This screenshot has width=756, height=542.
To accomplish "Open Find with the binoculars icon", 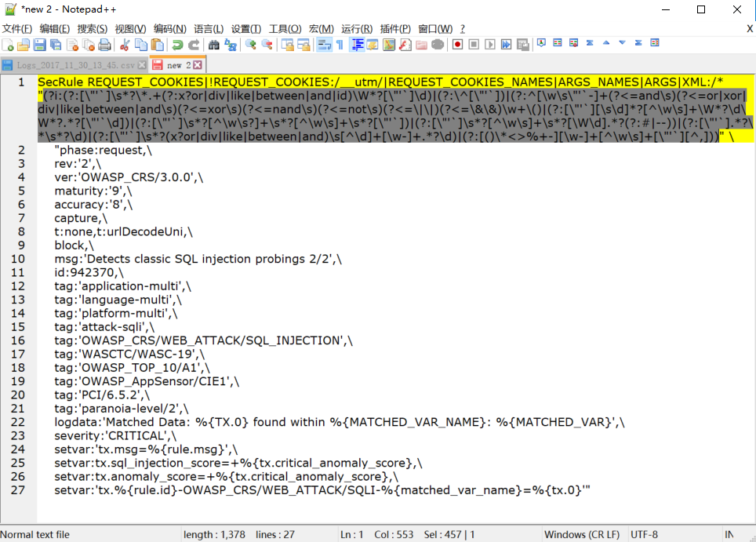I will 213,45.
